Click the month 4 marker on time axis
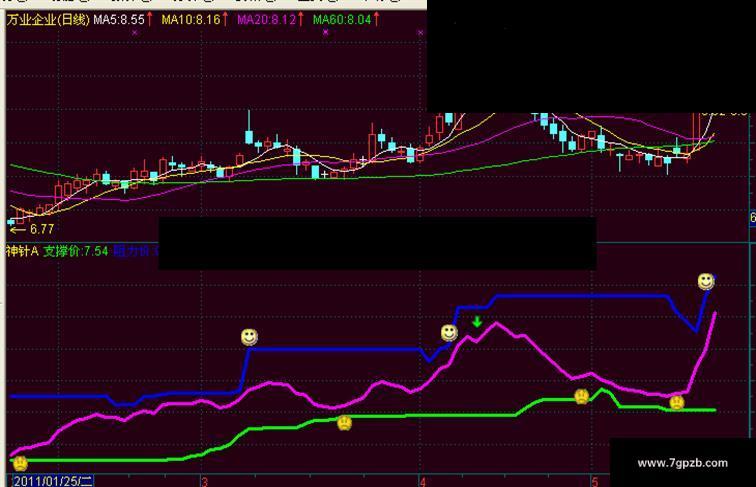This screenshot has width=756, height=487. pos(423,481)
